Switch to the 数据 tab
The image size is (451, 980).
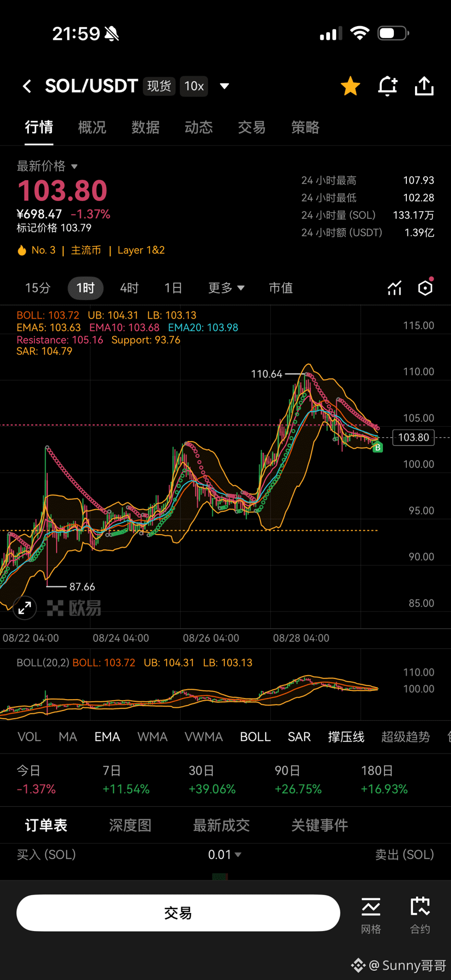click(x=145, y=127)
